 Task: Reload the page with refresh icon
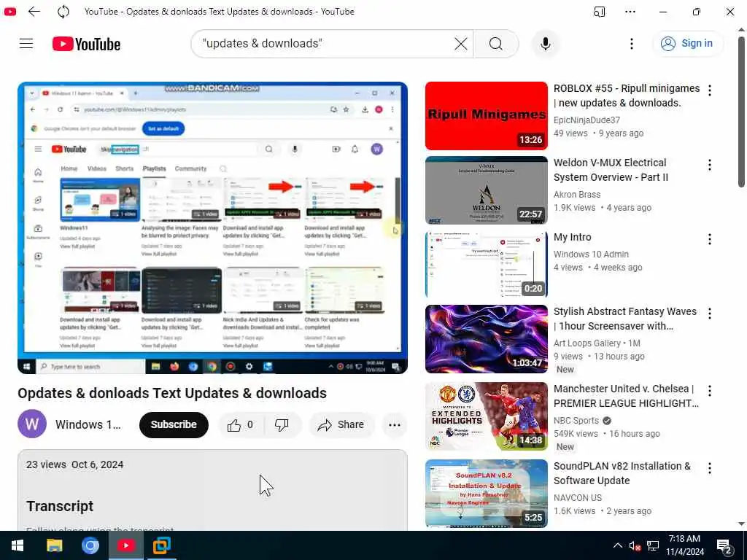point(63,12)
